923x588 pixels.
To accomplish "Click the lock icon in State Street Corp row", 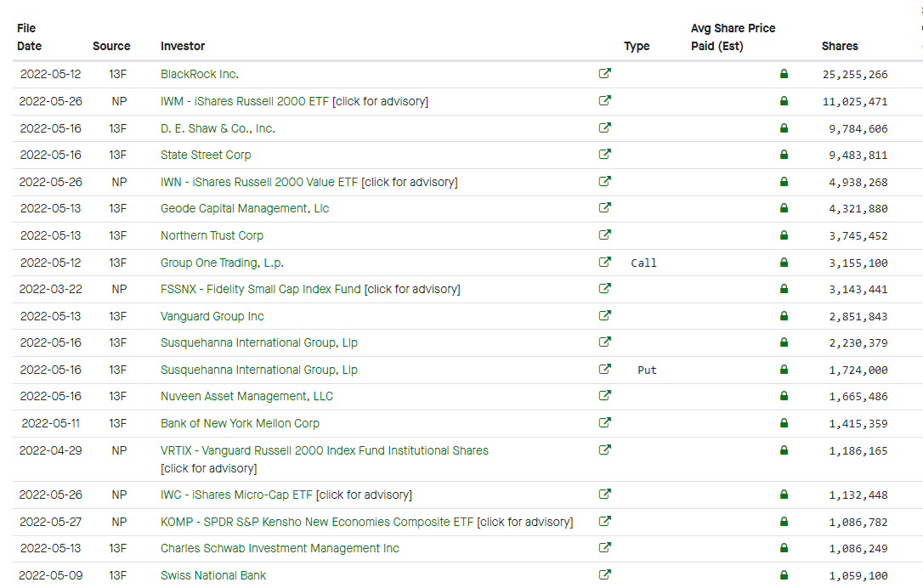I will click(784, 154).
